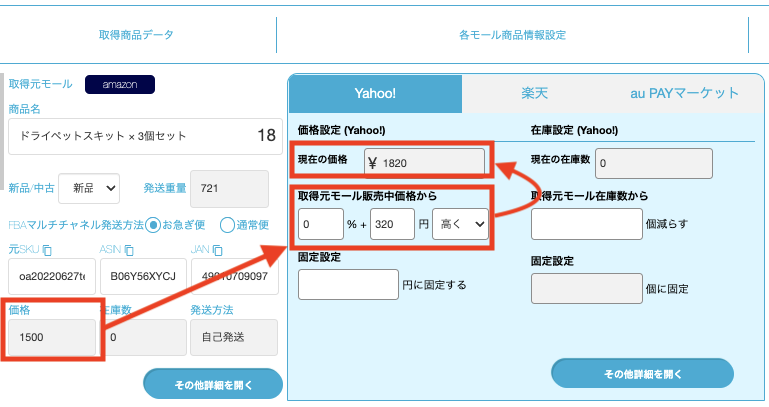The height and width of the screenshot is (407, 769).
Task: Click the copy icon next to JAN
Action: 217,248
